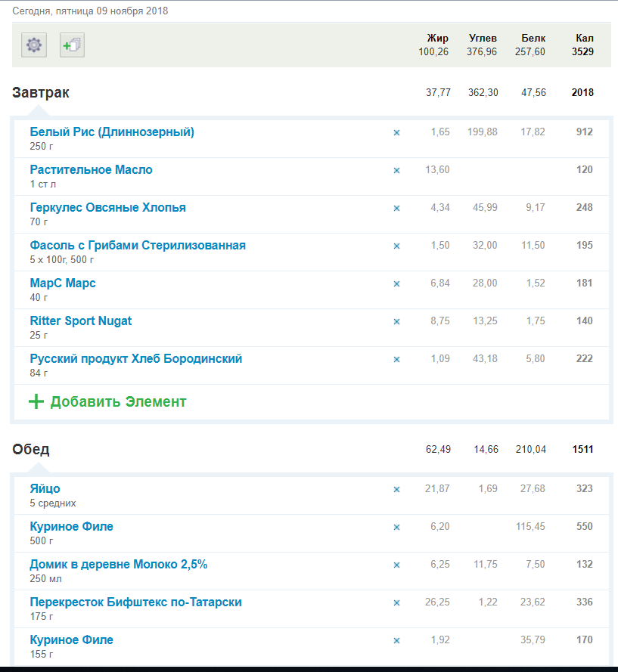Select the Обед meal heading

(x=31, y=450)
